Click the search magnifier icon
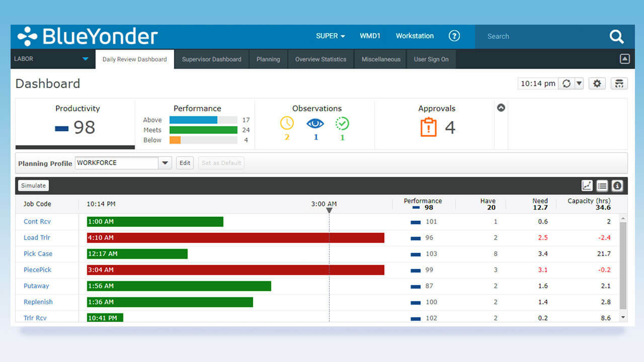The image size is (644, 362). coord(616,36)
